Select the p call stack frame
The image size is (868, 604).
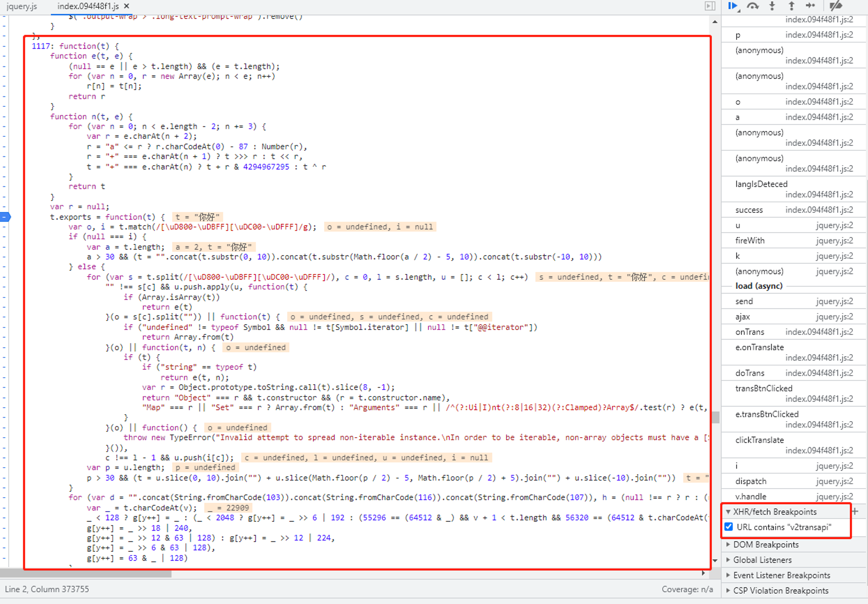[794, 35]
